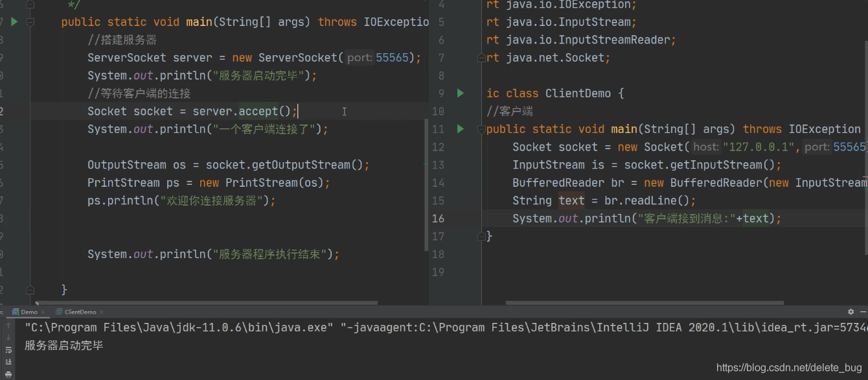Image resolution: width=868 pixels, height=380 pixels.
Task: Click fold end marker at left editor's closing brace
Action: 30,289
